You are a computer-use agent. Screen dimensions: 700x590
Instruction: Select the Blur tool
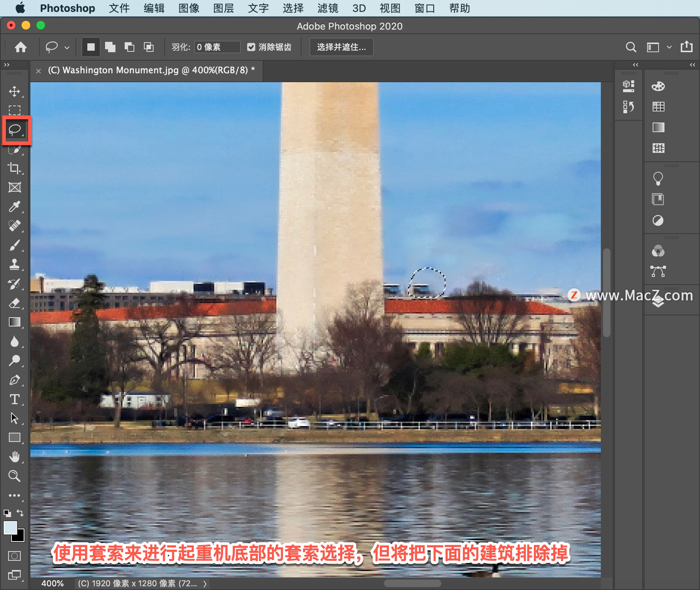[x=14, y=342]
